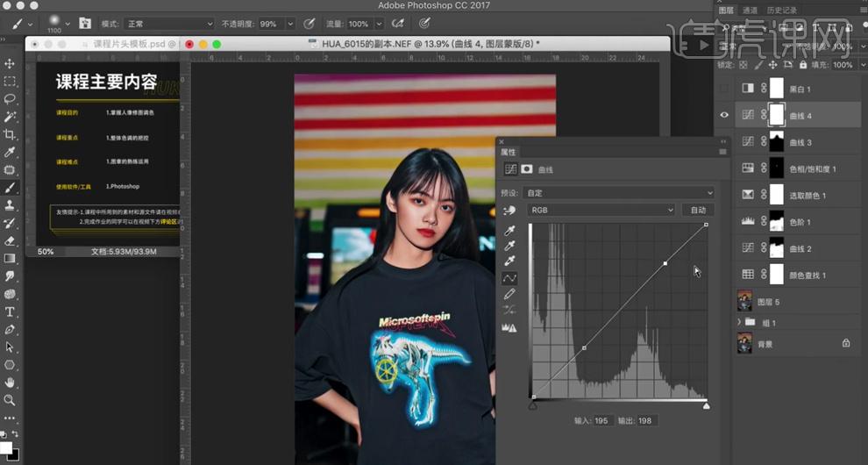Screen dimensions: 868x465
Task: Open the Properties panel flyout menu
Action: (722, 152)
